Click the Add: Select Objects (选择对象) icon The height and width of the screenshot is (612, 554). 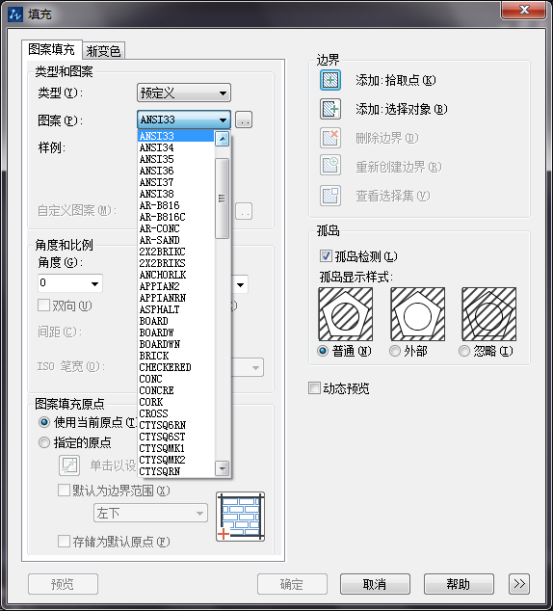pos(330,109)
